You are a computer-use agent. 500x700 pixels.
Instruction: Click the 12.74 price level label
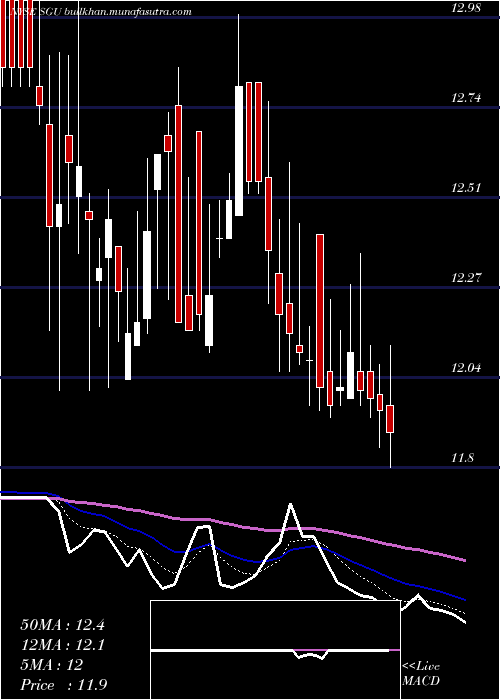click(x=466, y=98)
